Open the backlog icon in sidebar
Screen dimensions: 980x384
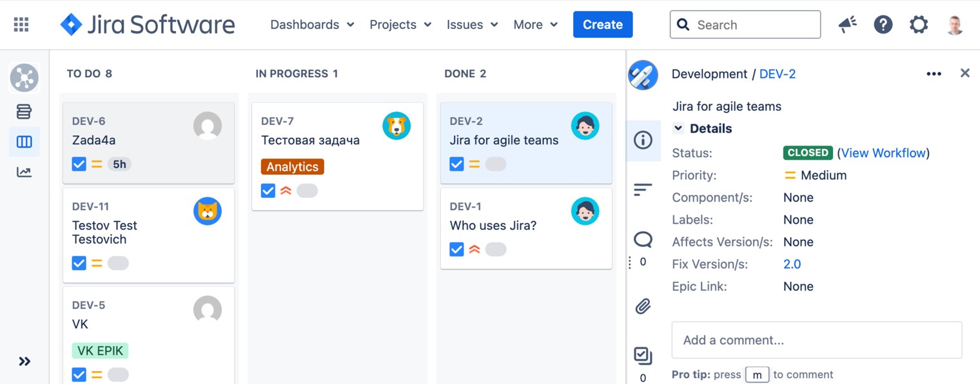point(24,111)
